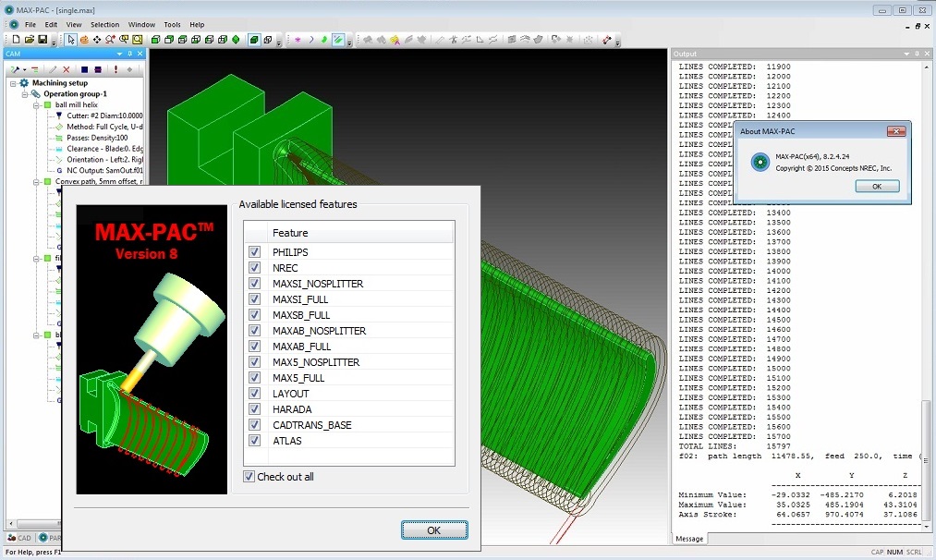The height and width of the screenshot is (560, 936).
Task: Toggle MAXSB_FULL license checkbox
Action: pyautogui.click(x=254, y=314)
